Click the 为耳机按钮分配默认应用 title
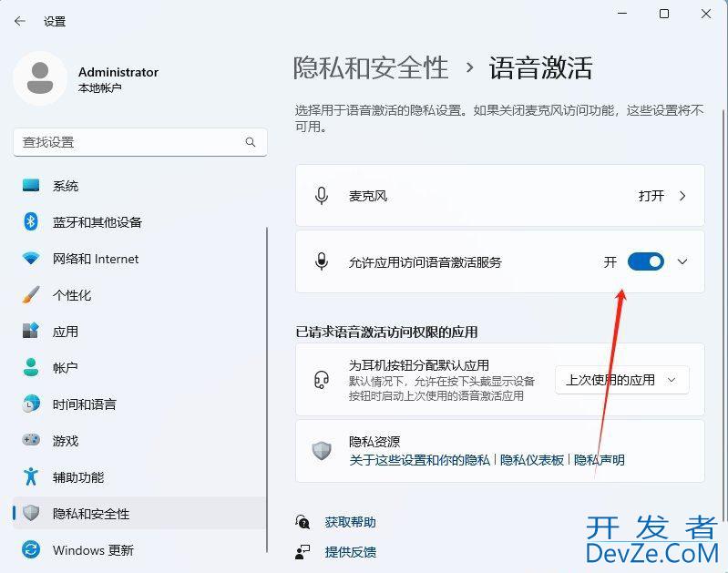728x573 pixels. [x=419, y=365]
